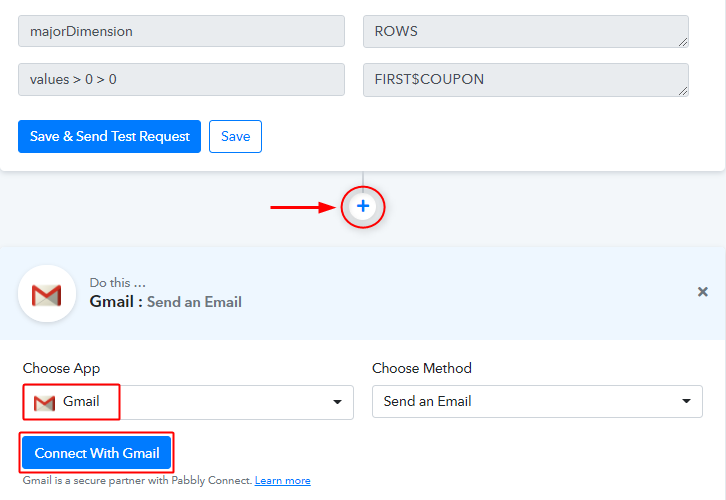Click the outlined Save button
Image resolution: width=726 pixels, height=500 pixels.
click(x=235, y=137)
